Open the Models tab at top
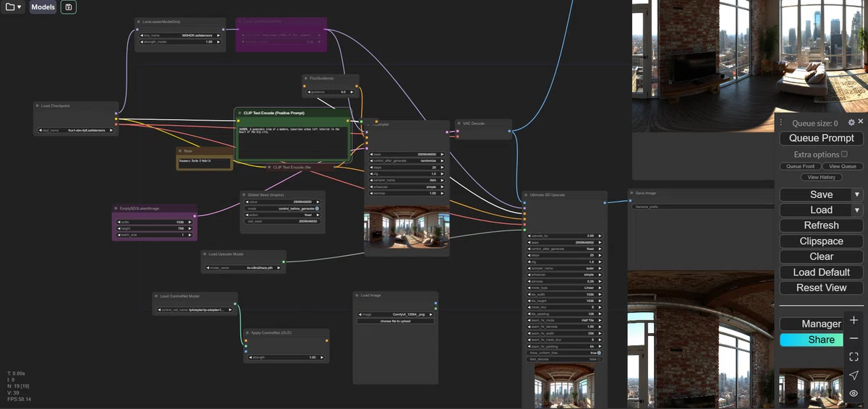Viewport: 868px width, 409px height. coord(43,7)
